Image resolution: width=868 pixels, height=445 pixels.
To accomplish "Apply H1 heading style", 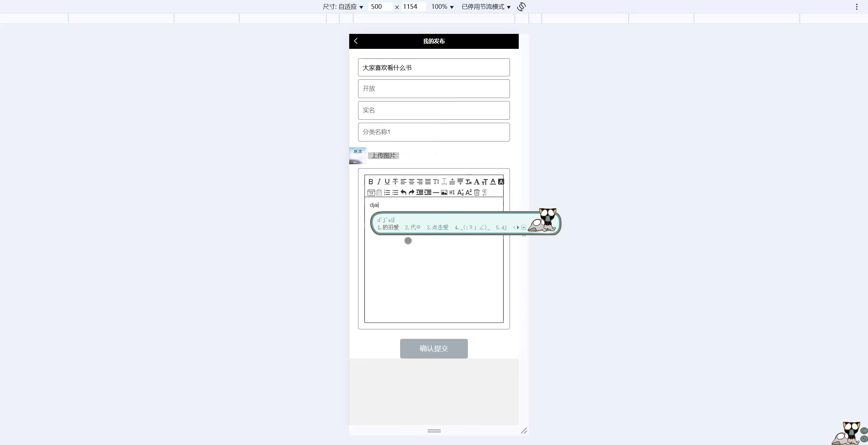I will 452,193.
